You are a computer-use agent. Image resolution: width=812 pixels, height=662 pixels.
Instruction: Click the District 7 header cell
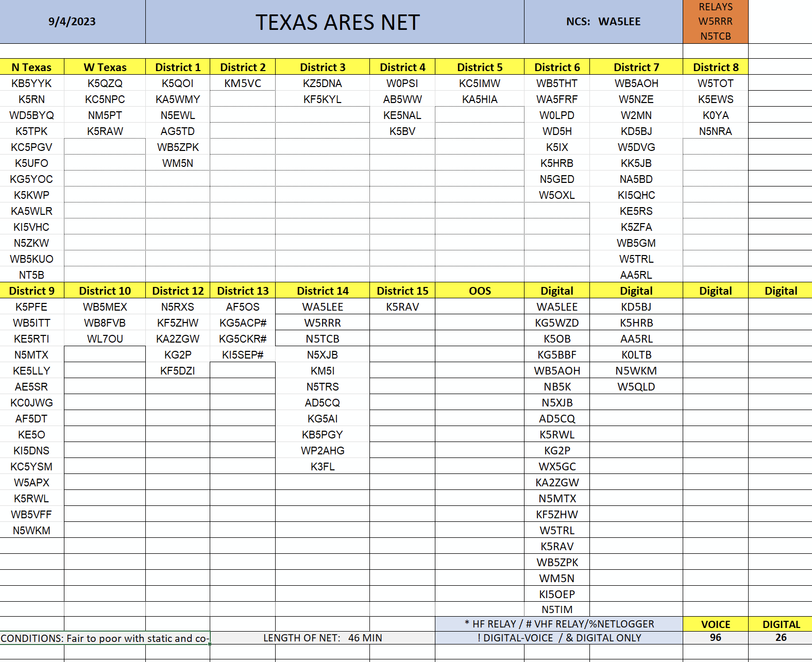[x=636, y=67]
